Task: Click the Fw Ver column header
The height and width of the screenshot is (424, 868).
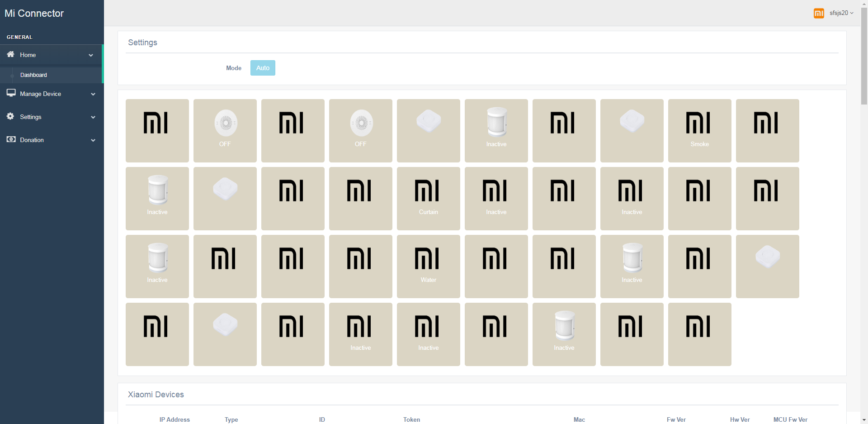Action: tap(676, 419)
